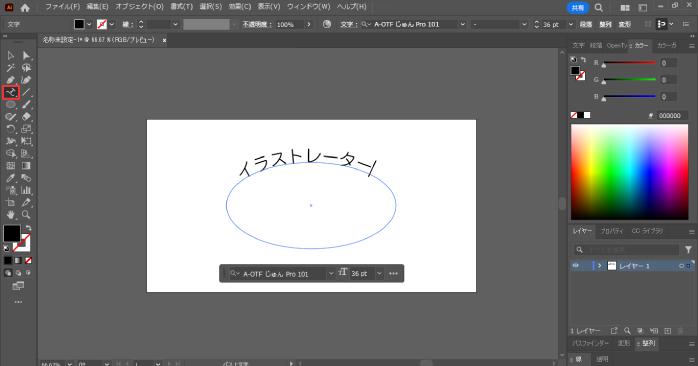
Task: Create new layer button in Layers panel
Action: click(667, 331)
